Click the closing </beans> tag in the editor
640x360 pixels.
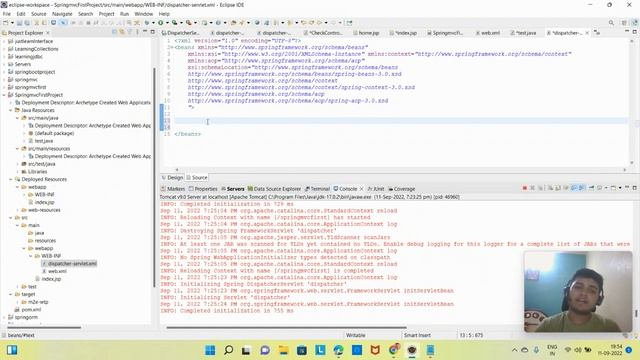(x=187, y=134)
